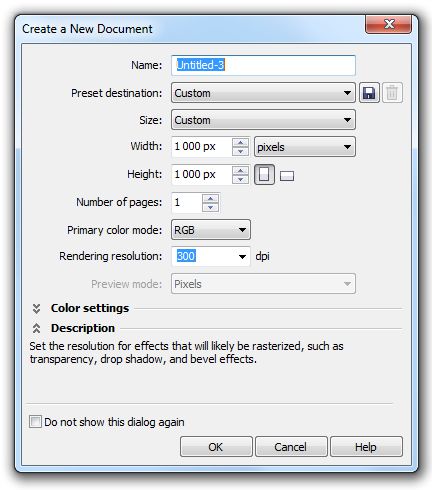Viewport: 432px width, 490px height.
Task: Enable Do not show this dialog again
Action: pyautogui.click(x=35, y=421)
